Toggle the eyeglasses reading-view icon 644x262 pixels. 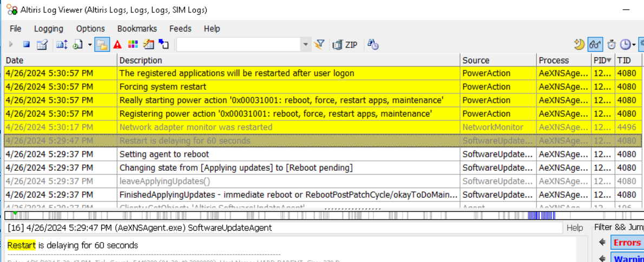pos(595,44)
